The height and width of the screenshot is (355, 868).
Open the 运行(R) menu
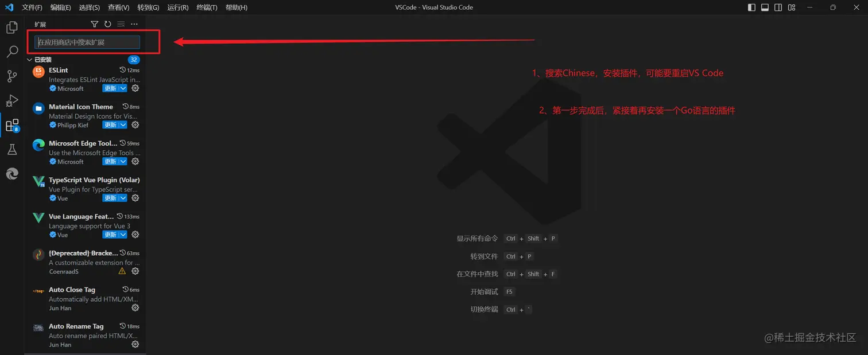click(178, 7)
